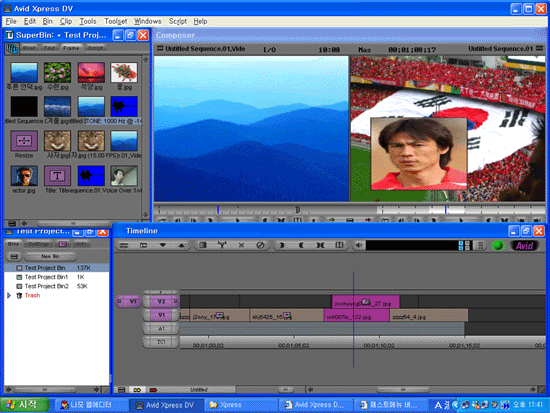Toggle the TC1 timecode track selector

[x=161, y=342]
